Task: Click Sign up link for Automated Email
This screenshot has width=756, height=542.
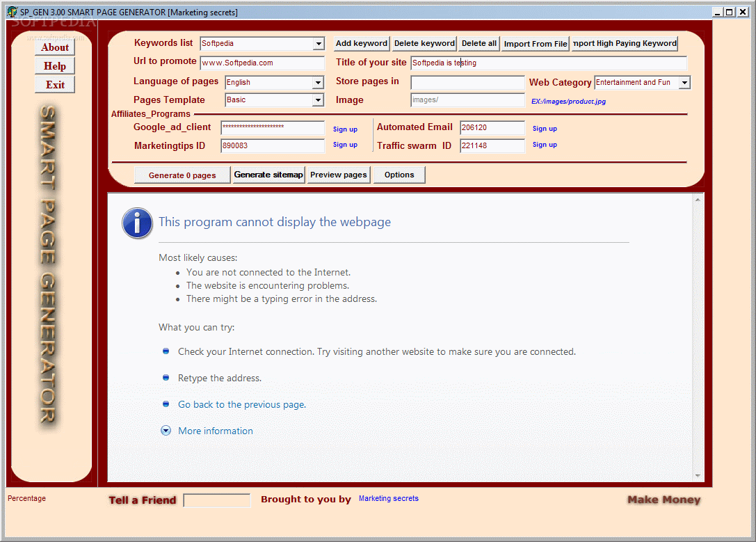Action: tap(545, 129)
